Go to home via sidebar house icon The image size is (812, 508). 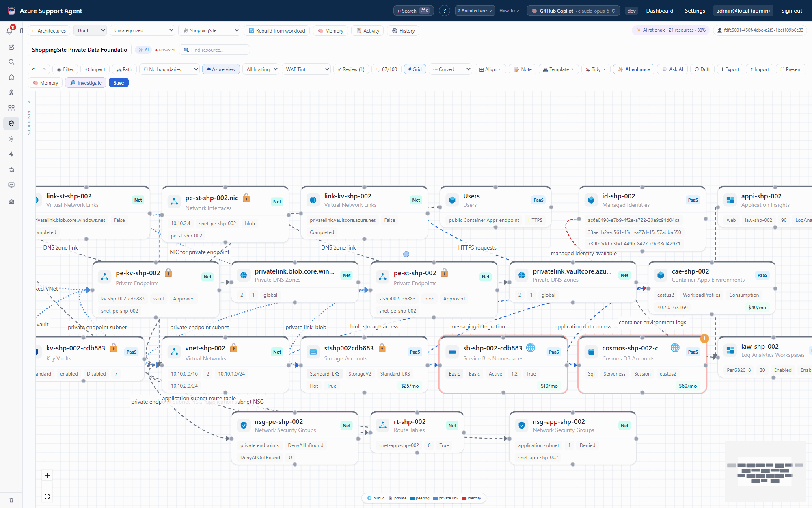11,77
